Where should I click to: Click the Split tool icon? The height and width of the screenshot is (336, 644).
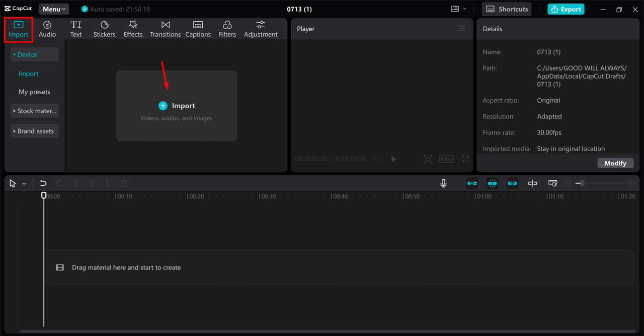pos(75,183)
